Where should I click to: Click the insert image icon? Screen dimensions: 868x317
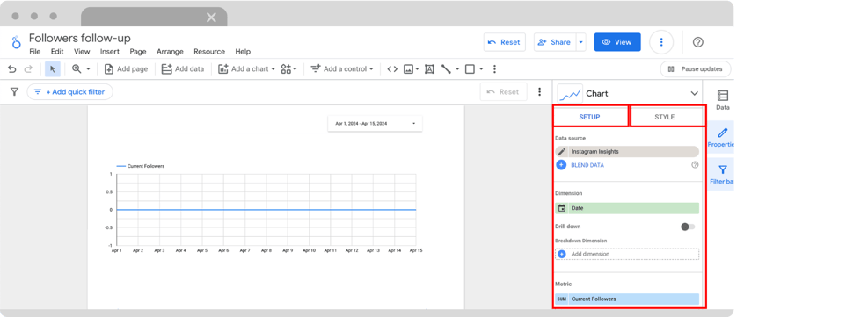coord(409,69)
